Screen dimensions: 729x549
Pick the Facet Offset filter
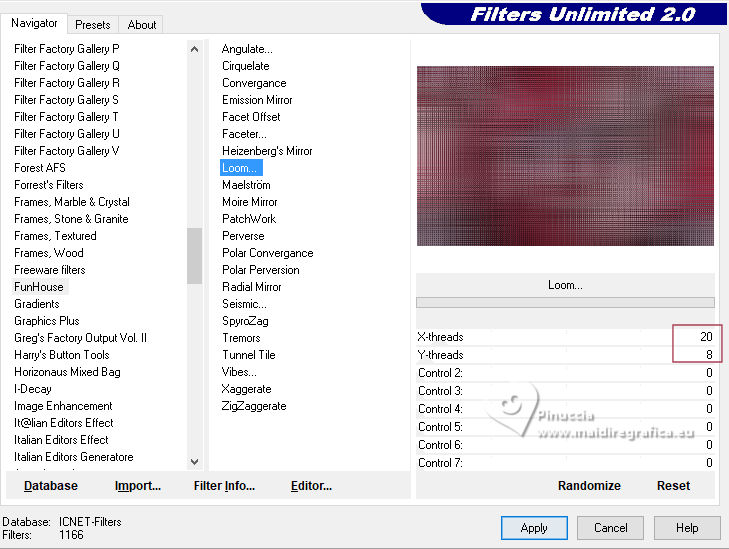[x=251, y=117]
